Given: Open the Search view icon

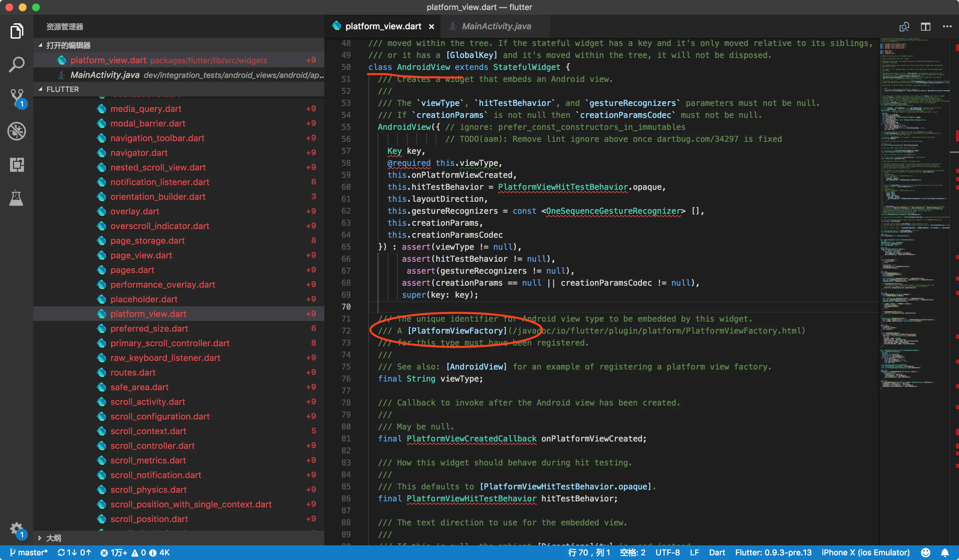Looking at the screenshot, I should [x=16, y=64].
